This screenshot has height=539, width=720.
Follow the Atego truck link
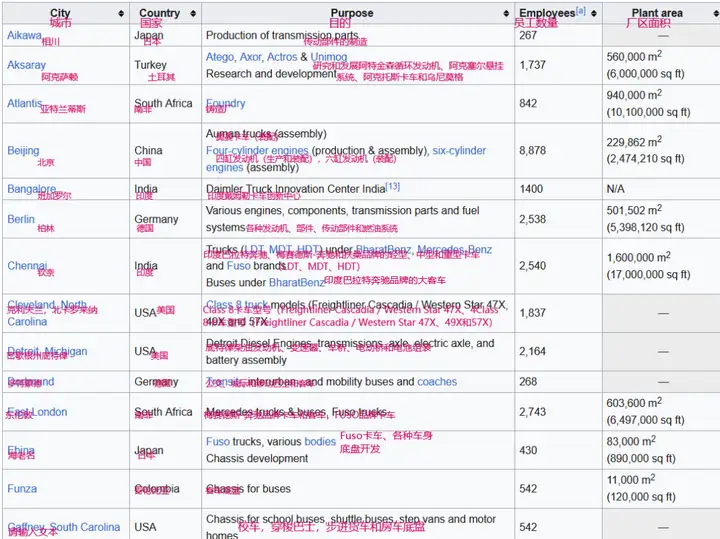click(220, 57)
